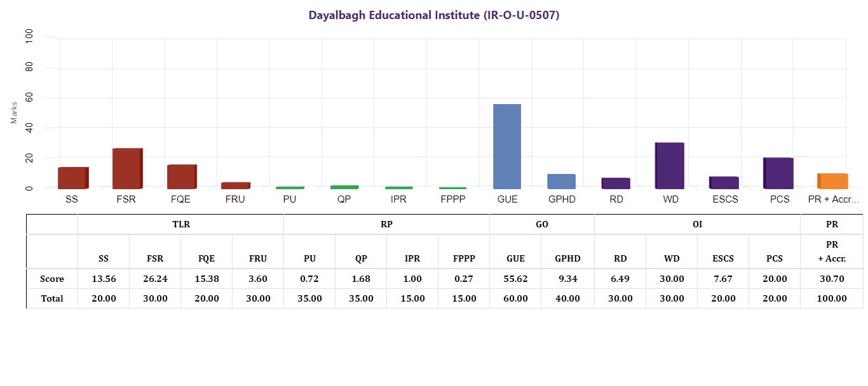Click the RP group header in table

click(386, 224)
